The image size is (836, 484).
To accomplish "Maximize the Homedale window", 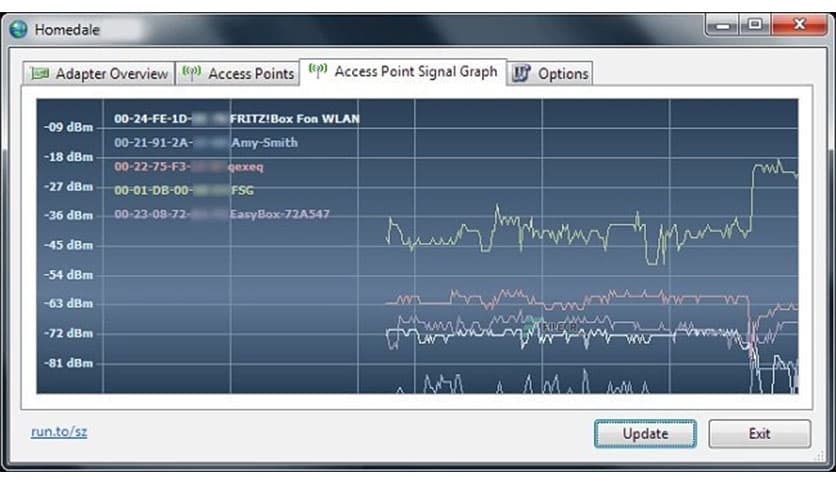I will coord(754,25).
